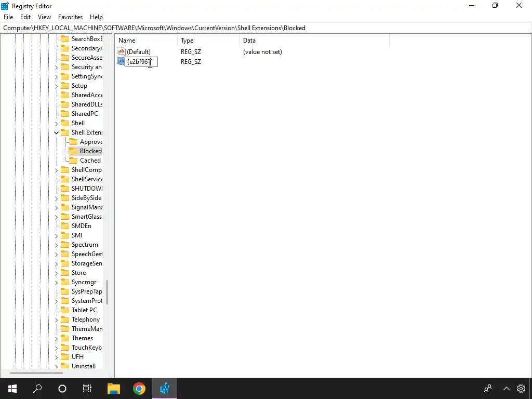
Task: Select the (Default) value entry
Action: [x=138, y=52]
